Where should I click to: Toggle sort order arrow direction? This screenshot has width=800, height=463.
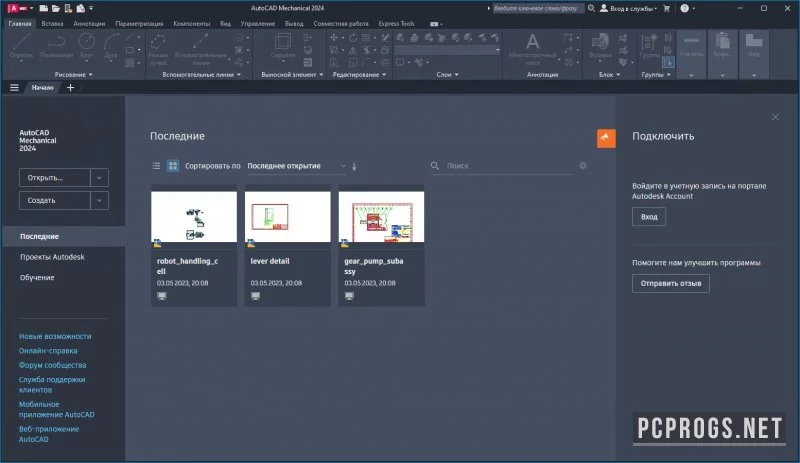pyautogui.click(x=354, y=166)
